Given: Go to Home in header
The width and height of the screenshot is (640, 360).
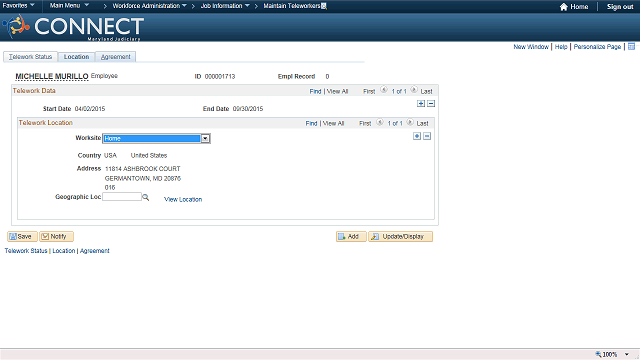Looking at the screenshot, I should 579,7.
